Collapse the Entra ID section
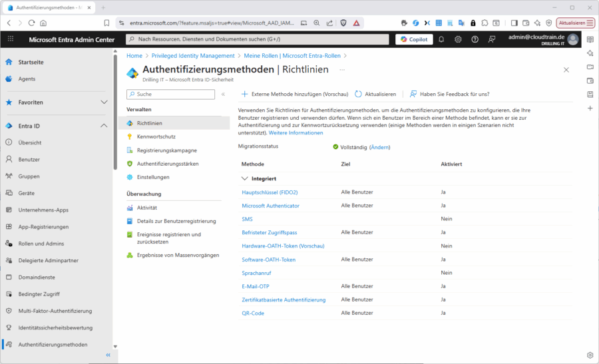 click(x=104, y=126)
